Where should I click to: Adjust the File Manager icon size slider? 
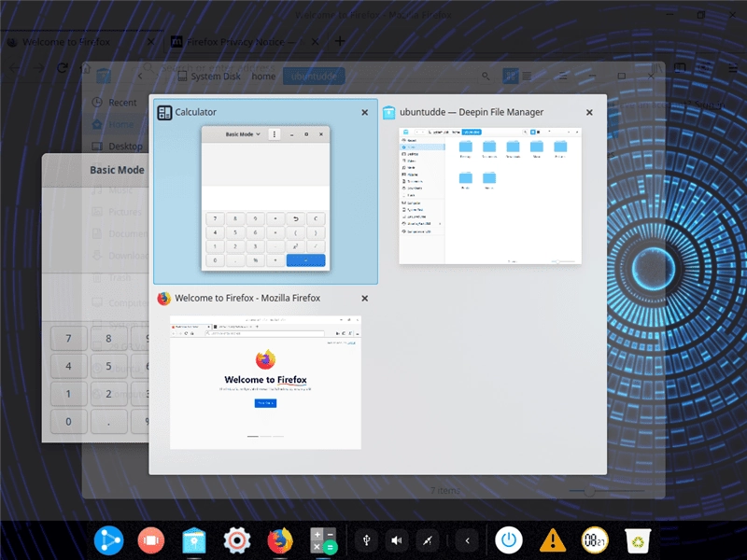pos(590,491)
